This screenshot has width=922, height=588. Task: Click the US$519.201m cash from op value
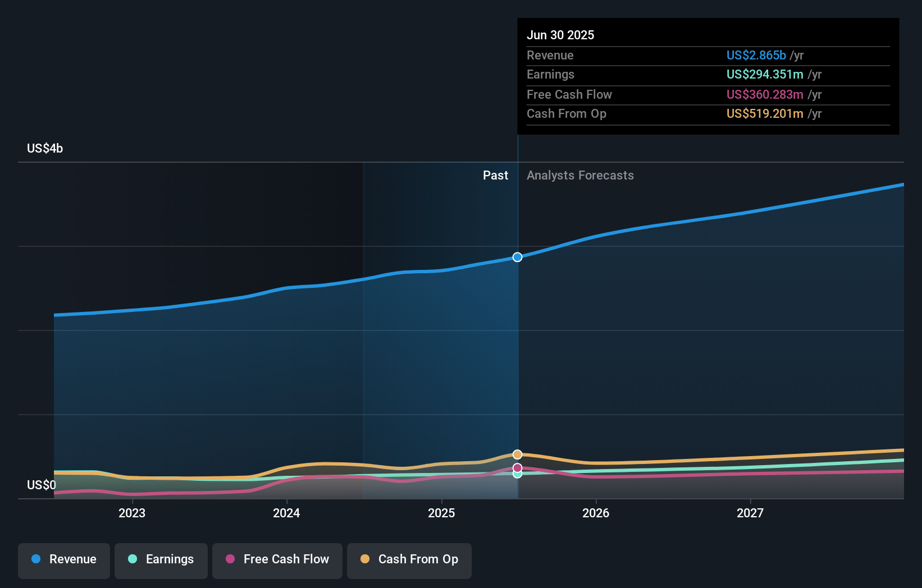pyautogui.click(x=765, y=113)
